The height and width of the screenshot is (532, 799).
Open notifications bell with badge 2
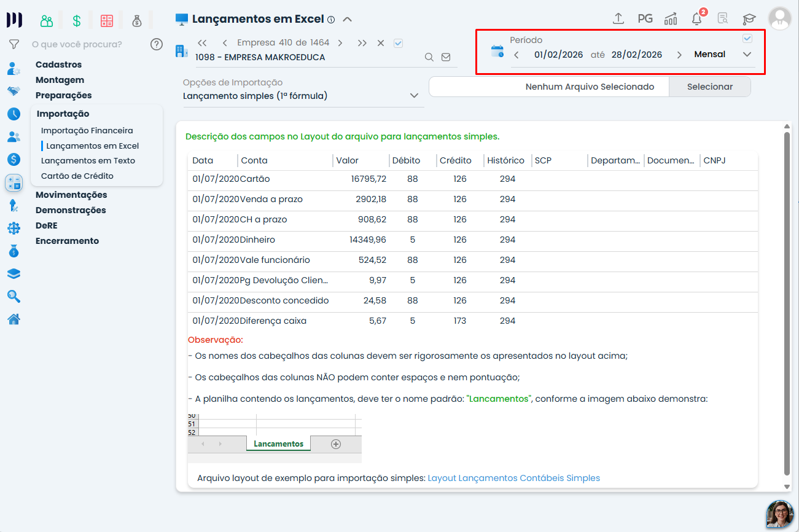697,18
